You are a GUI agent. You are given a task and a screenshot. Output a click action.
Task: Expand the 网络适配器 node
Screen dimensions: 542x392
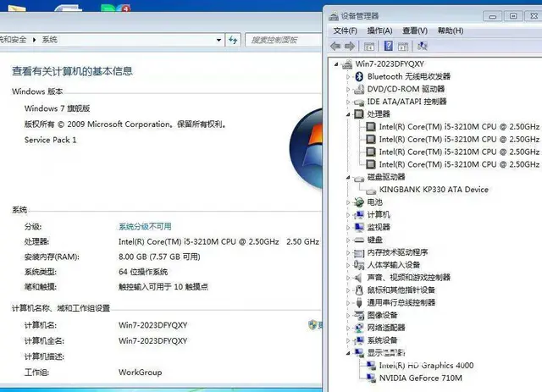click(348, 328)
